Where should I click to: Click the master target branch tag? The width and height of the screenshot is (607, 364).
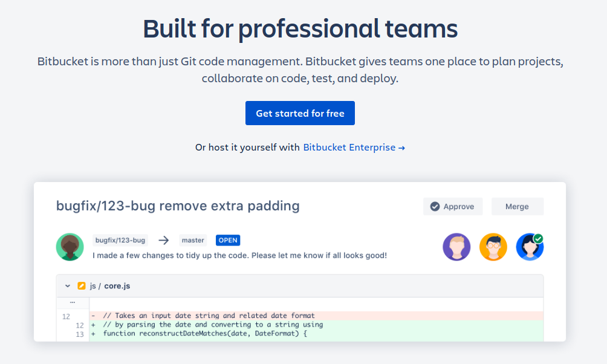tap(193, 240)
